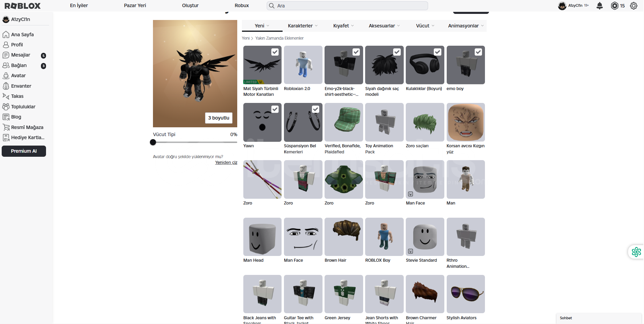
Task: Select the Verified, Bonafide, Plaidafied hat
Action: pos(343,122)
